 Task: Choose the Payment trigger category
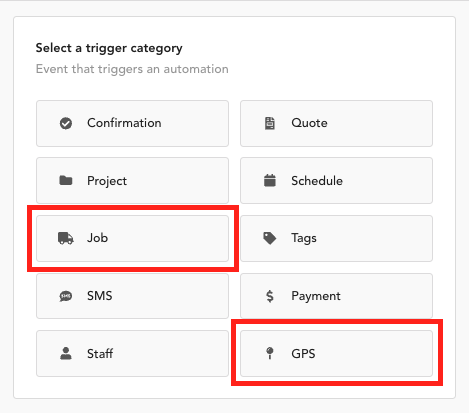(x=336, y=296)
